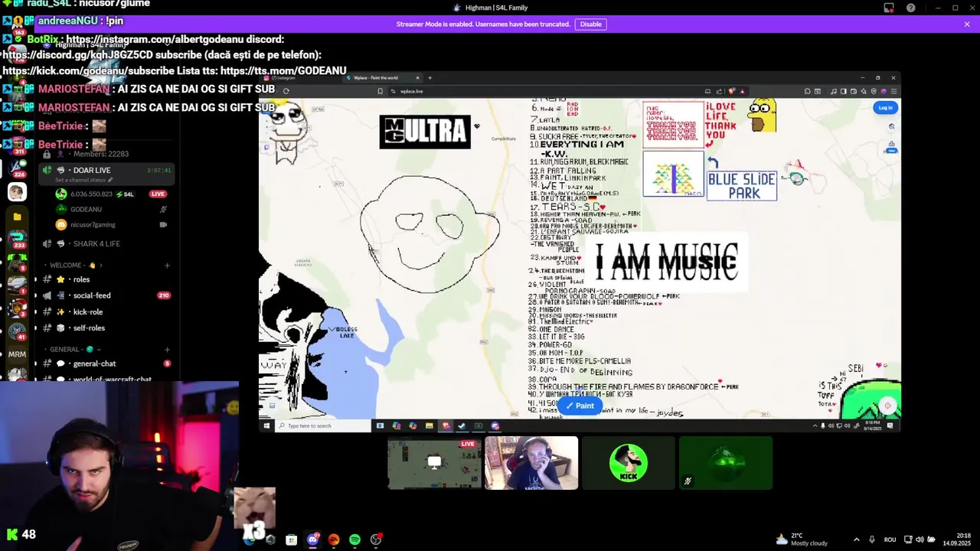Image resolution: width=980 pixels, height=551 pixels.
Task: Click the blue Paint button on Wplace
Action: point(580,406)
